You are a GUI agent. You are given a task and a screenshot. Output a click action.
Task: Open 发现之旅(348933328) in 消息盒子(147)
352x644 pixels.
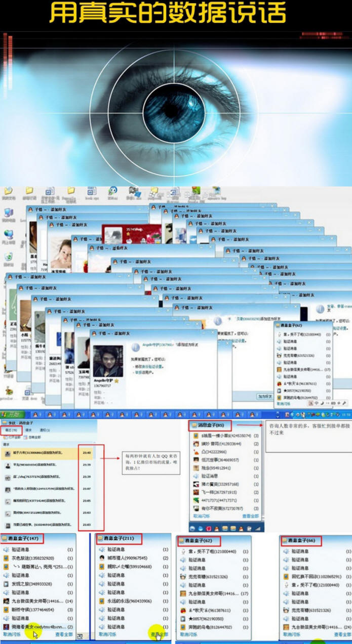point(38,584)
